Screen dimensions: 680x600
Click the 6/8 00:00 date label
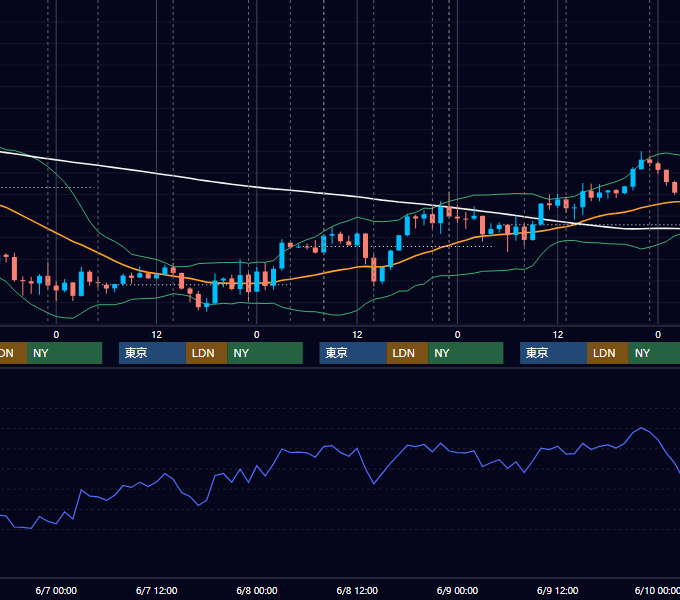point(257,590)
